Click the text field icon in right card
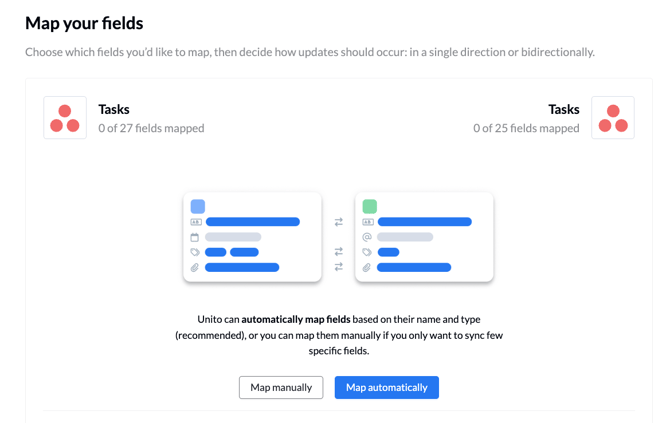This screenshot has height=423, width=670. click(x=367, y=222)
